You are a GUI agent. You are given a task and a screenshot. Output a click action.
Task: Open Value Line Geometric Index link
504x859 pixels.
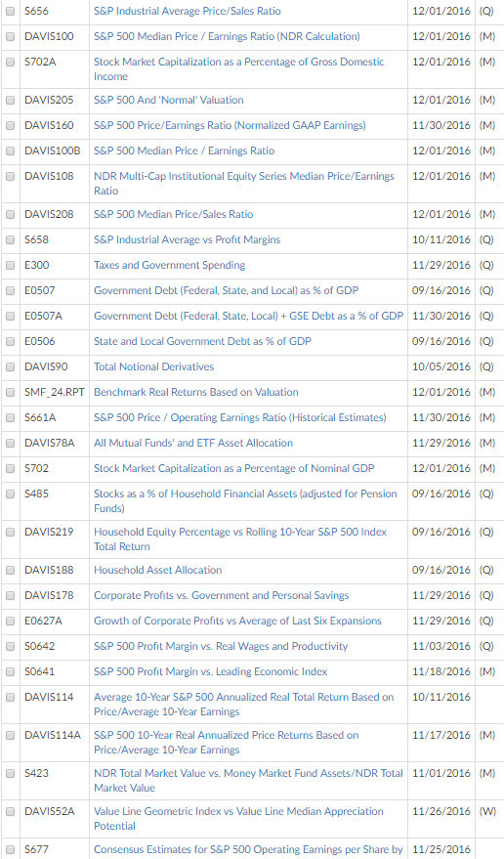pos(239,819)
